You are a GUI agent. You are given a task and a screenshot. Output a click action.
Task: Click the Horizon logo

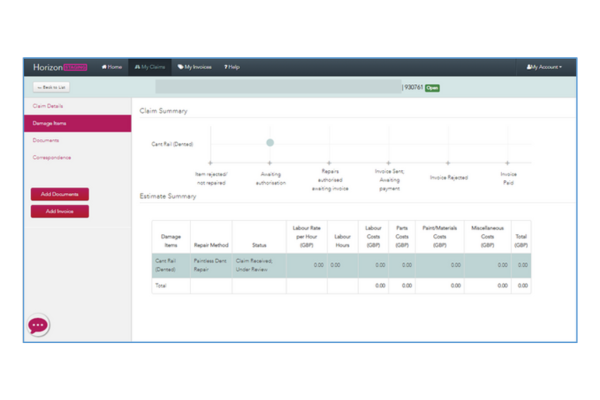pyautogui.click(x=48, y=67)
